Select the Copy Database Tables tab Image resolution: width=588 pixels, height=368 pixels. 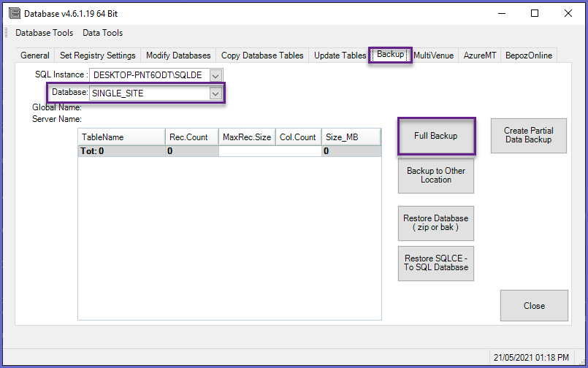click(262, 55)
